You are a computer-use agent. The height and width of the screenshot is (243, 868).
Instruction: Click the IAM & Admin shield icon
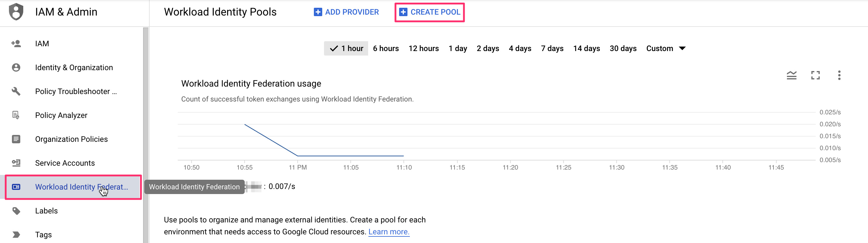[16, 12]
